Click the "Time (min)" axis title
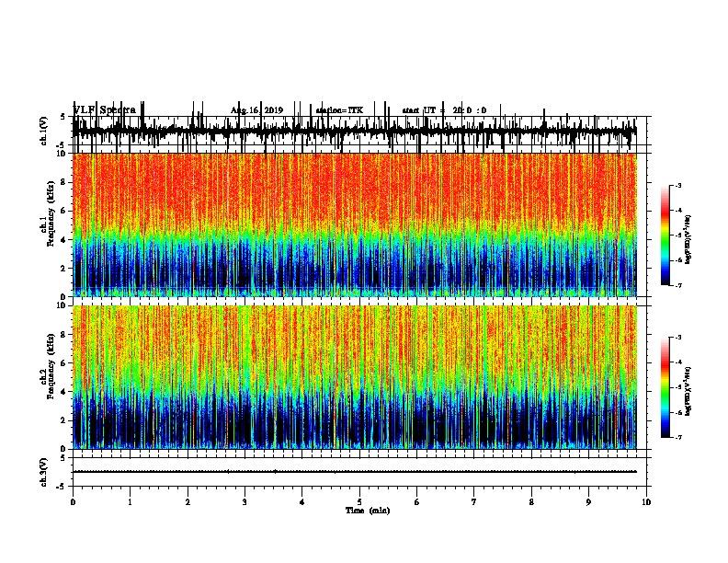This screenshot has width=728, height=563. (x=368, y=511)
